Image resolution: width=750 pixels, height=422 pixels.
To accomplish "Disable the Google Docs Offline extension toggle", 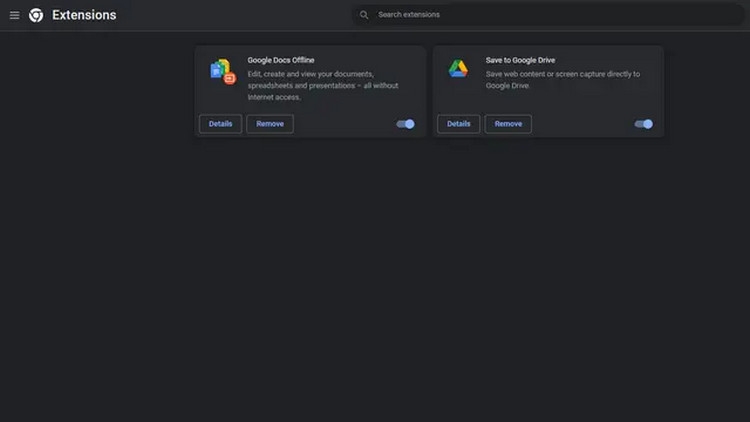I will click(405, 124).
